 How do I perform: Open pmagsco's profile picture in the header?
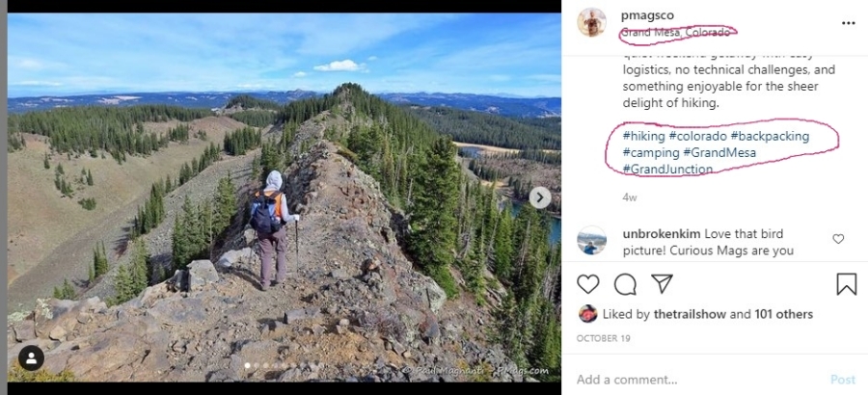[591, 22]
